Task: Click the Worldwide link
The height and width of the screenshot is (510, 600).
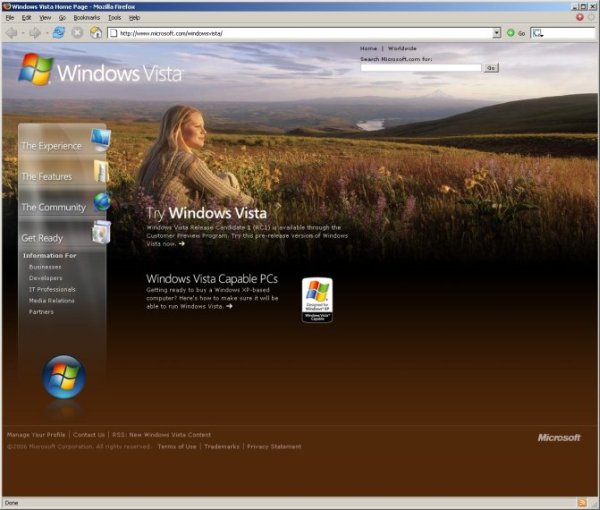Action: (x=402, y=49)
